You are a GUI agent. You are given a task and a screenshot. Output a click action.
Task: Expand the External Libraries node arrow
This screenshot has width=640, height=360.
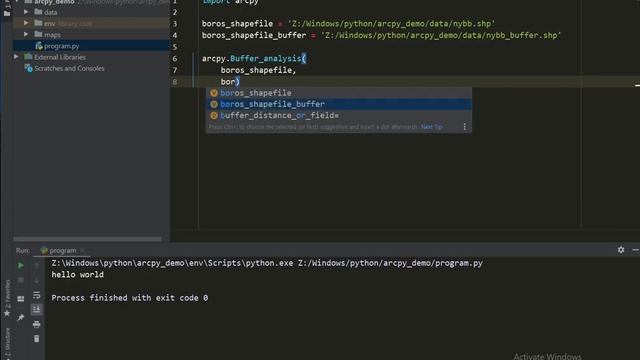pos(16,57)
